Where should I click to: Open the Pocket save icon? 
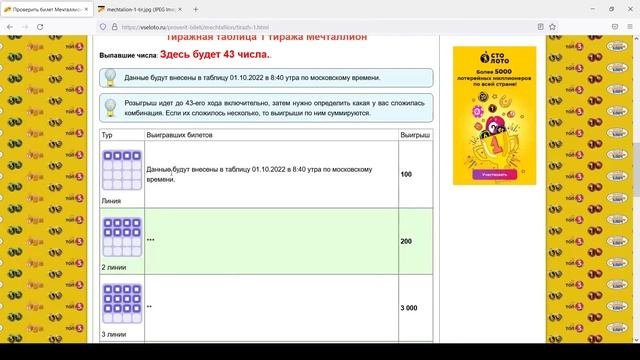click(615, 27)
